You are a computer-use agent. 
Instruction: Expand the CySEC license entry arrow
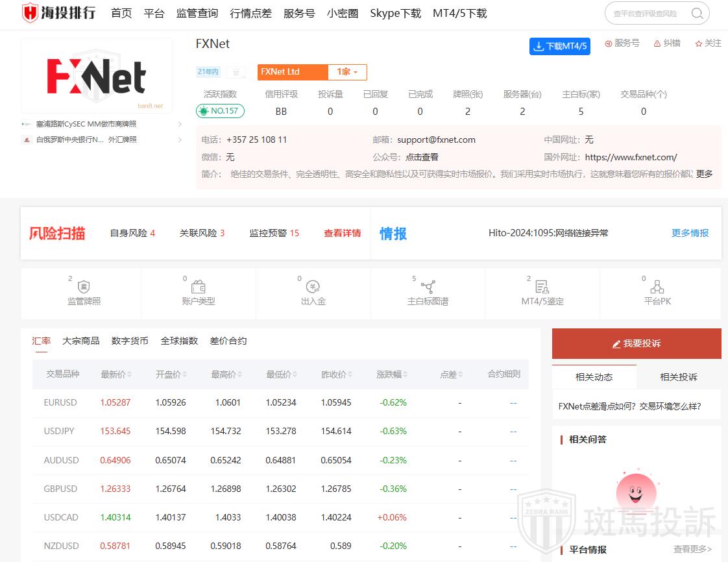[180, 124]
